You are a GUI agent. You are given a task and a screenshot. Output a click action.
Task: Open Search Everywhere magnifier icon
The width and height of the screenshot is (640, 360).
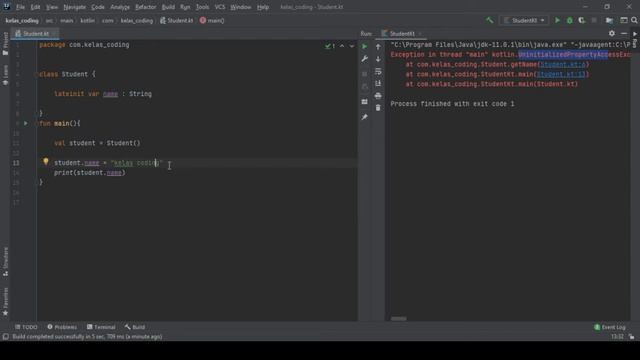(x=634, y=20)
